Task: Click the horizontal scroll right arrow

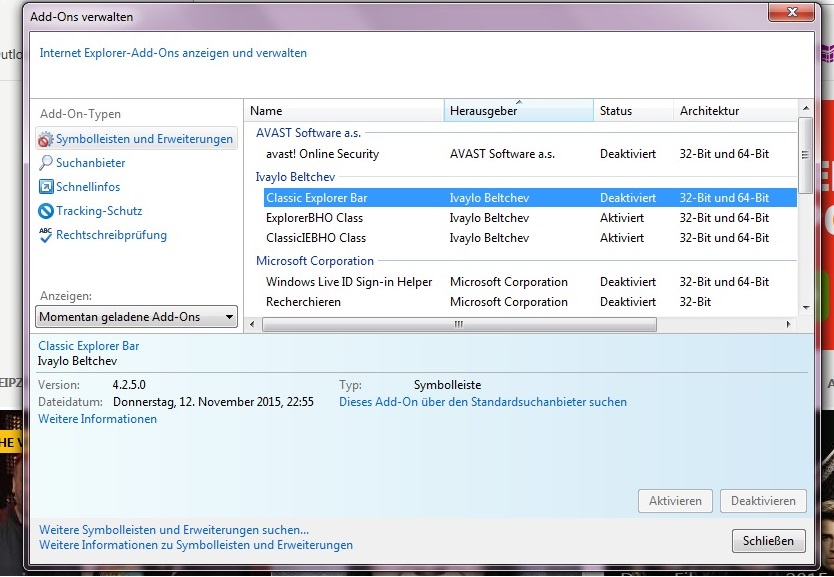Action: coord(788,324)
